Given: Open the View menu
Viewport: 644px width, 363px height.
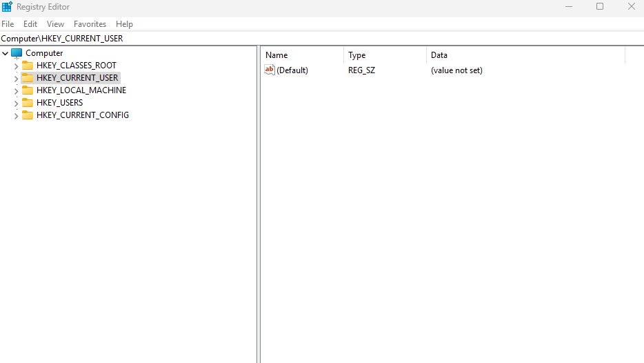Looking at the screenshot, I should [x=55, y=24].
